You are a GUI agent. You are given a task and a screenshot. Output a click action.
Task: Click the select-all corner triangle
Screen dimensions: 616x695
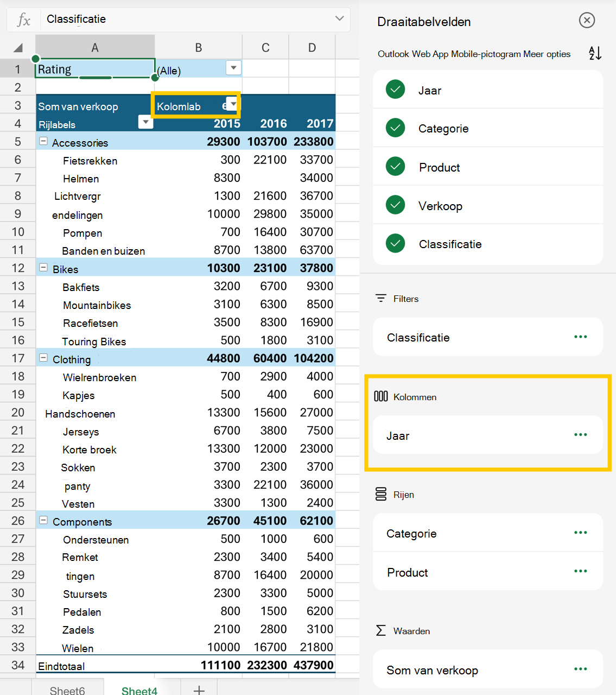[18, 48]
